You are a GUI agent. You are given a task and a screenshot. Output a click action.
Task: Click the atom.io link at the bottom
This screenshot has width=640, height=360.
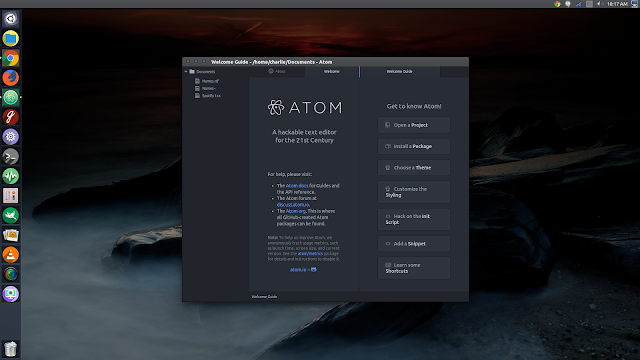click(x=298, y=269)
